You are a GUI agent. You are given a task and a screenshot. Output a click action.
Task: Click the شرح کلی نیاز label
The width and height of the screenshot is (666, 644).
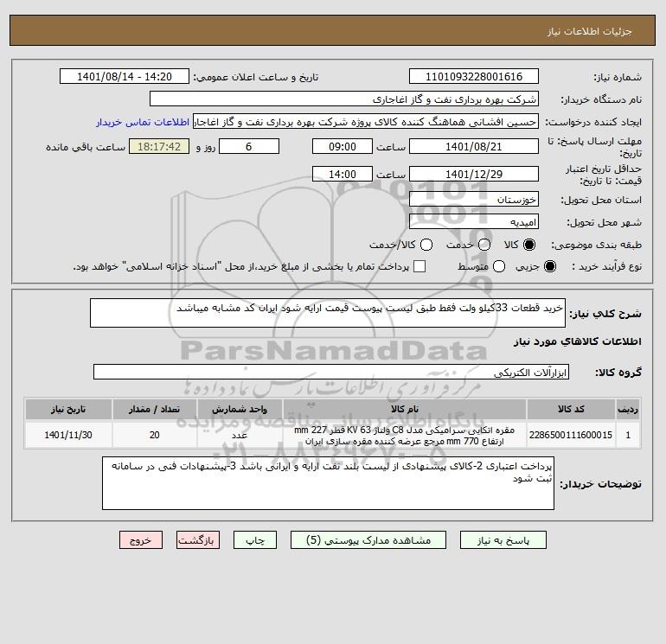(605, 314)
